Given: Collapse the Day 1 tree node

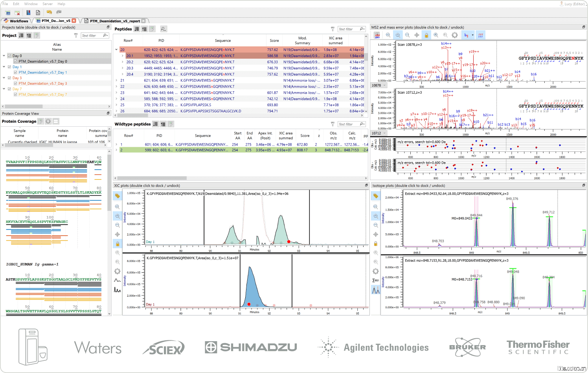Looking at the screenshot, I should click(4, 67).
